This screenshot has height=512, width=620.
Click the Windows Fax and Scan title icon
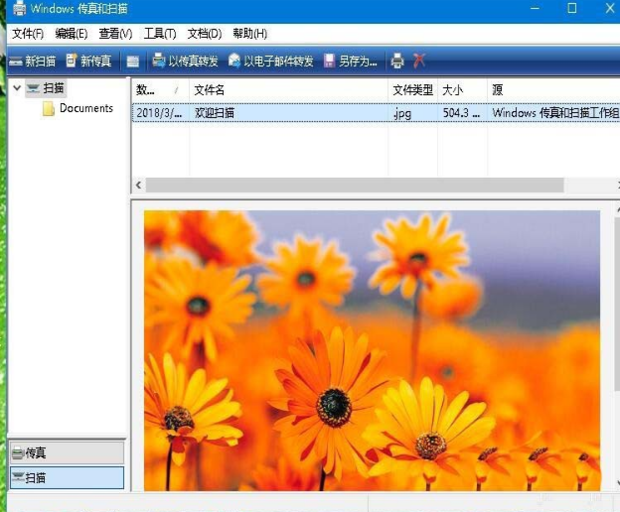point(19,9)
